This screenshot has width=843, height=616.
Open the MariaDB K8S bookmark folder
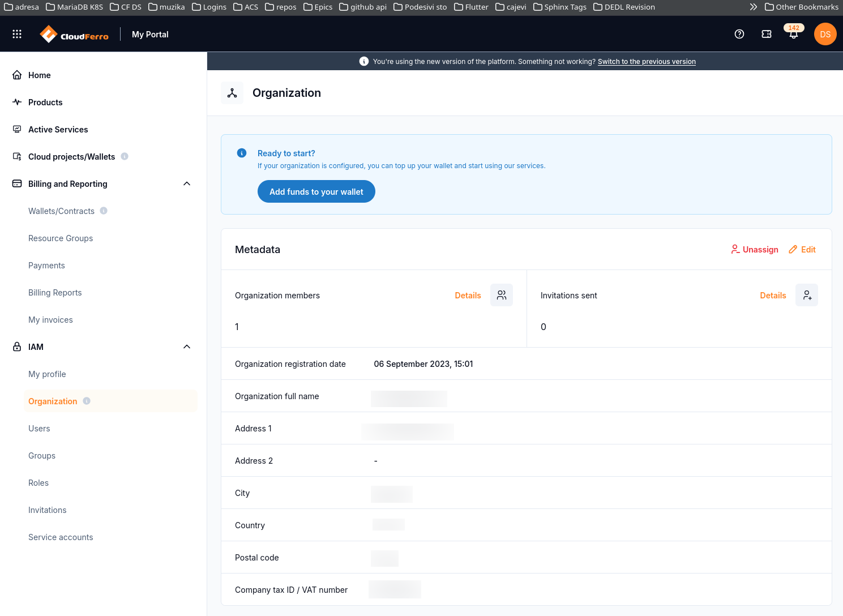74,7
